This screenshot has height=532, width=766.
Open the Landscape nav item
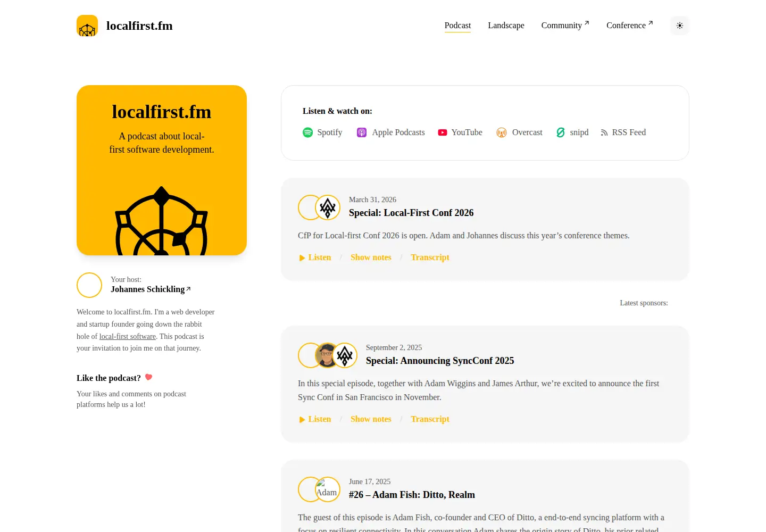pos(506,26)
